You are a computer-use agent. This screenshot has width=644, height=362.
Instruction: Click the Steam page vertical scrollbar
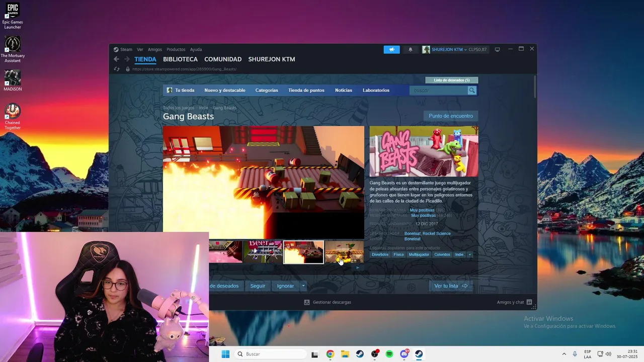(535, 86)
